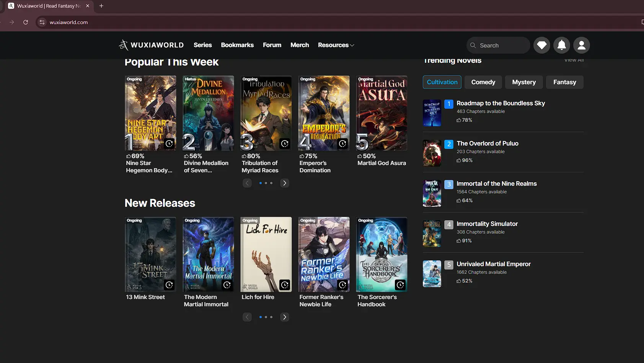This screenshot has width=644, height=363.
Task: Click the Immortality Simulator small cover thumbnail
Action: click(432, 234)
